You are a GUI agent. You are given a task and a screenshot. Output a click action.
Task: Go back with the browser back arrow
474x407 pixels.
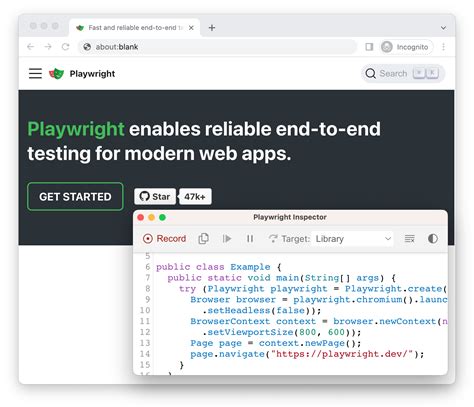[x=31, y=47]
